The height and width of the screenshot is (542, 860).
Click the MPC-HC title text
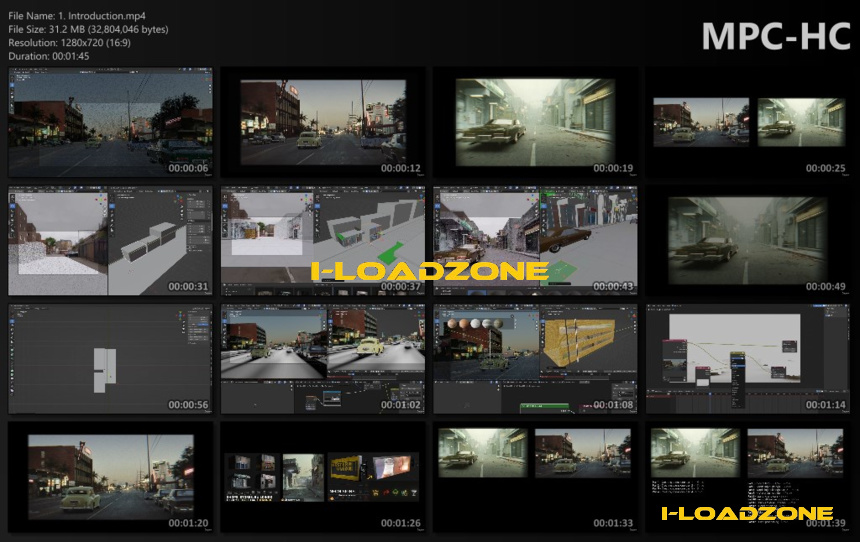776,37
